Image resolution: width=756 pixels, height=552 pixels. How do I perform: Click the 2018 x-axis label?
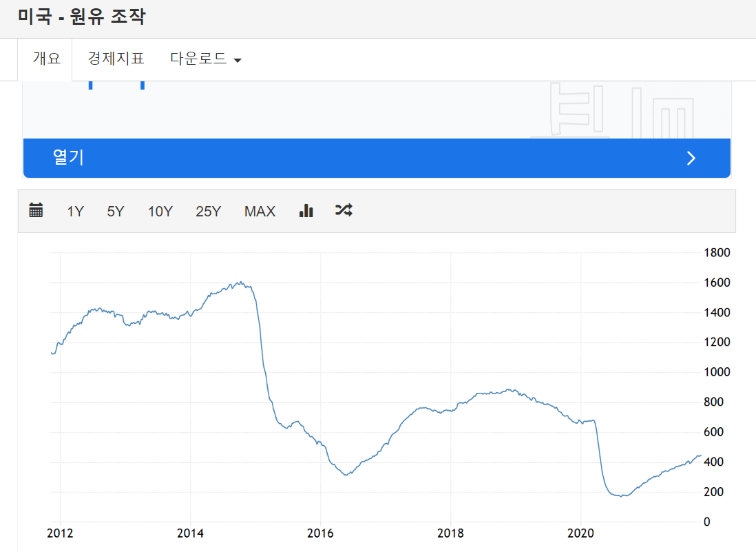450,533
